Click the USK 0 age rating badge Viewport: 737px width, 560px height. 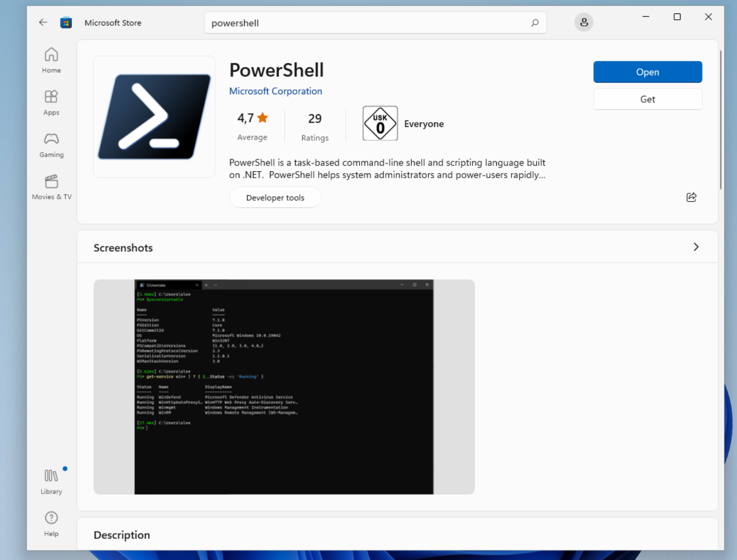(380, 123)
